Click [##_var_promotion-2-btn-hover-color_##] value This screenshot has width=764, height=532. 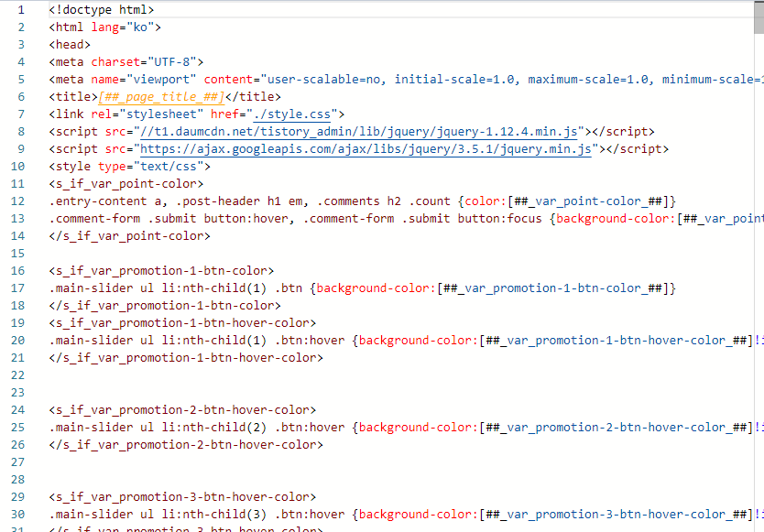[616, 428]
